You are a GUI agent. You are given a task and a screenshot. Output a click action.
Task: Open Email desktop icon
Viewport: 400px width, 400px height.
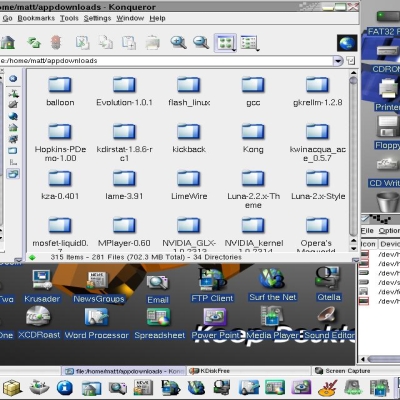pos(158,289)
